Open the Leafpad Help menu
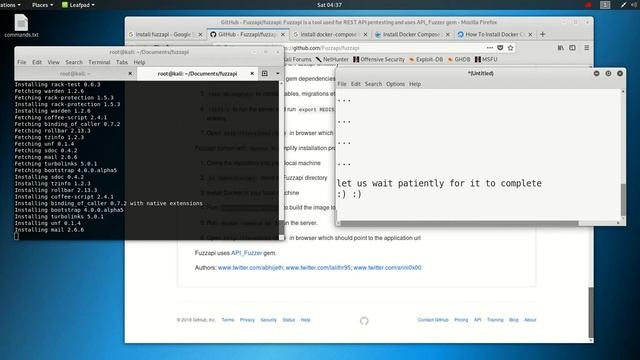This screenshot has height=360, width=640. tap(415, 84)
